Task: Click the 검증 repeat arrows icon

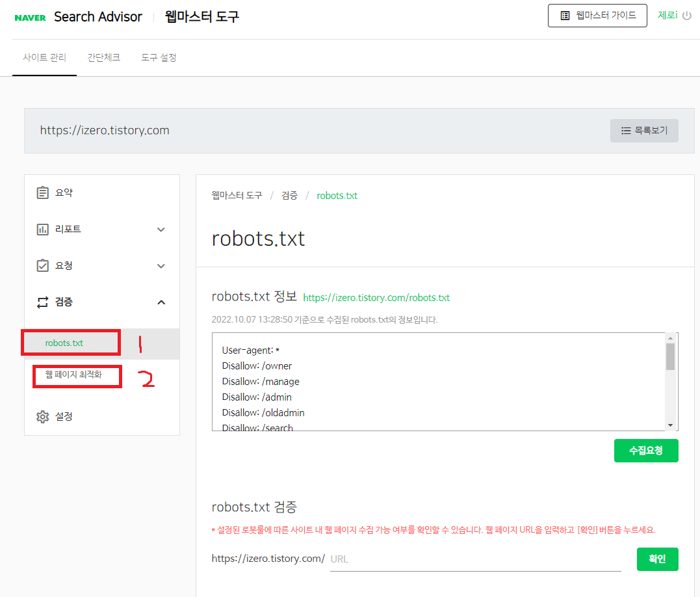Action: click(x=42, y=302)
